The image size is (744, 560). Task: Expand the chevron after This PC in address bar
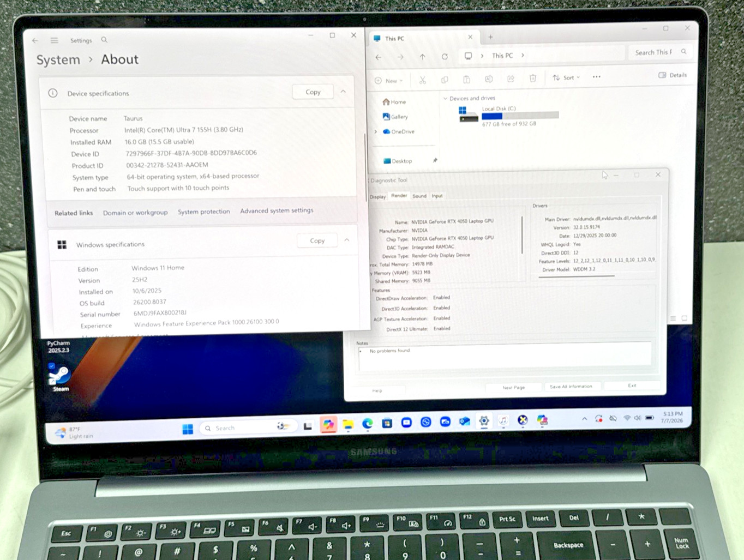coord(523,55)
